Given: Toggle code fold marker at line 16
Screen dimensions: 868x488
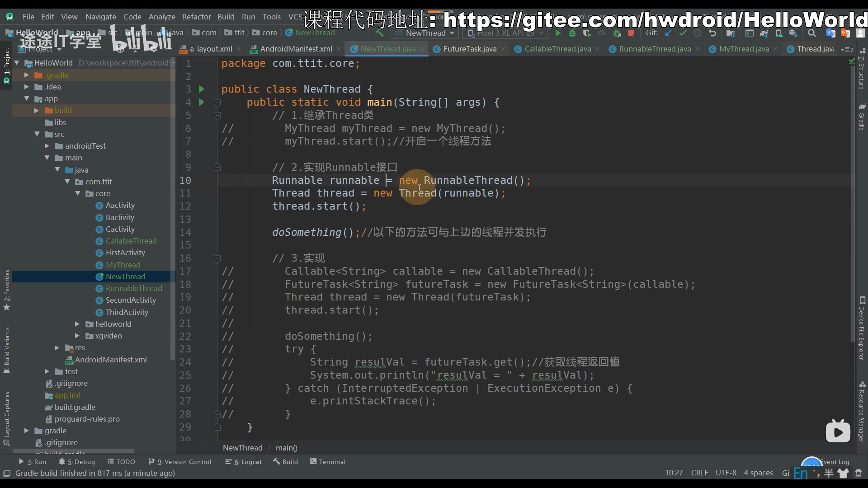Looking at the screenshot, I should (x=217, y=258).
